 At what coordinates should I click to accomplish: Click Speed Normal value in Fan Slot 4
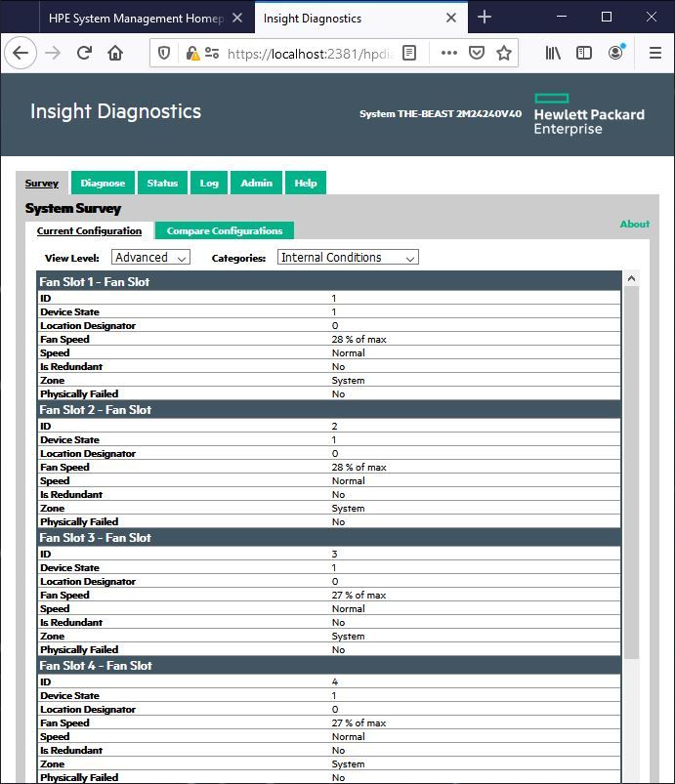tap(349, 736)
